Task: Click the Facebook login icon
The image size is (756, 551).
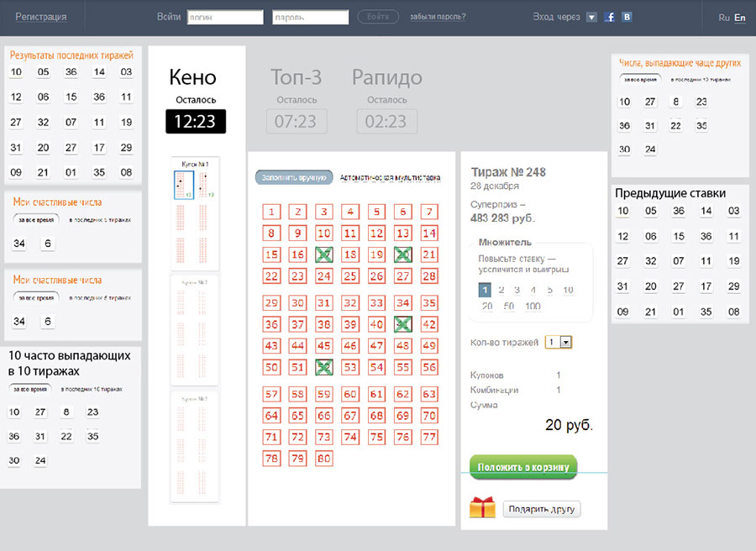Action: pyautogui.click(x=610, y=17)
